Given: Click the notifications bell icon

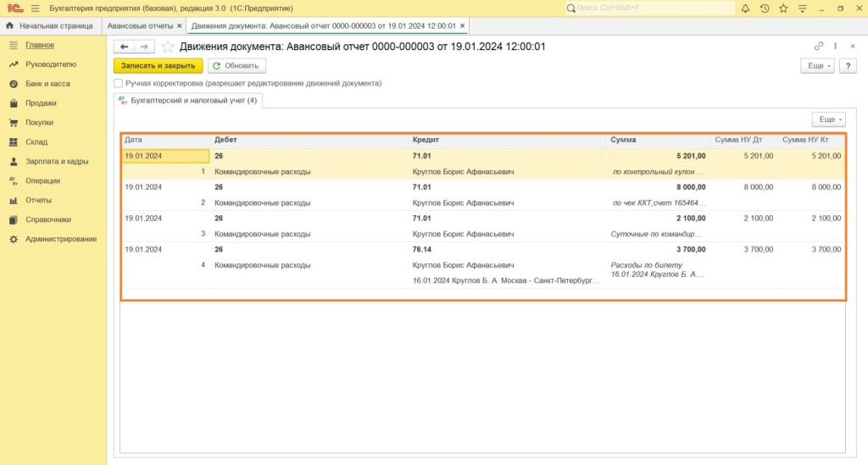Looking at the screenshot, I should point(745,8).
